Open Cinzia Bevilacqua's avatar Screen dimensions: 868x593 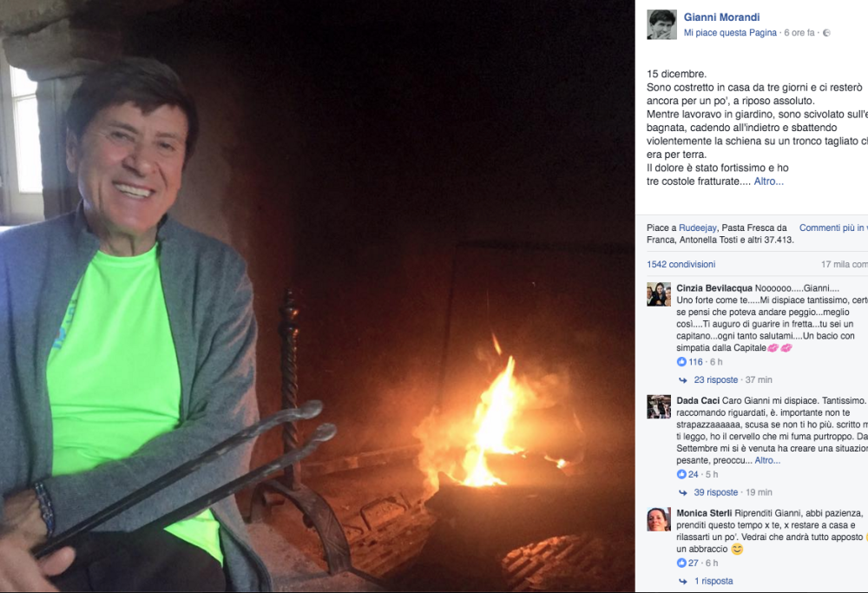(x=659, y=294)
